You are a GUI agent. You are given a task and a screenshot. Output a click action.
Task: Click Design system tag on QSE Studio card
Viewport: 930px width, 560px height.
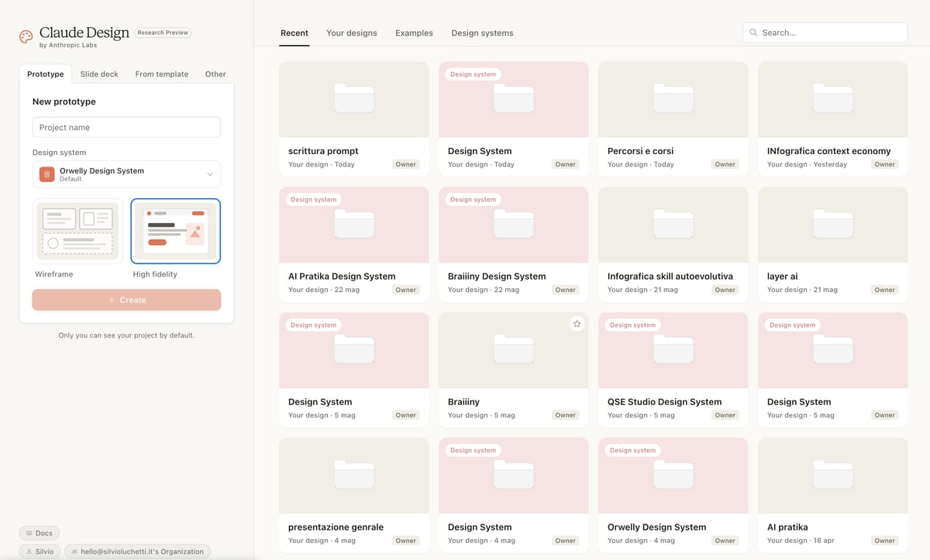click(632, 325)
